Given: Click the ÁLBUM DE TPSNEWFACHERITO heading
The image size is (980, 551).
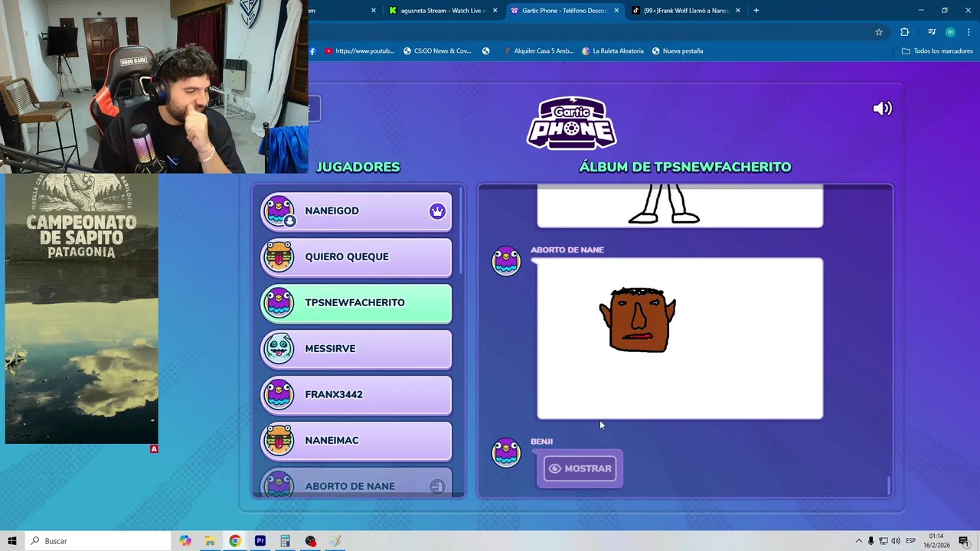Looking at the screenshot, I should [685, 167].
